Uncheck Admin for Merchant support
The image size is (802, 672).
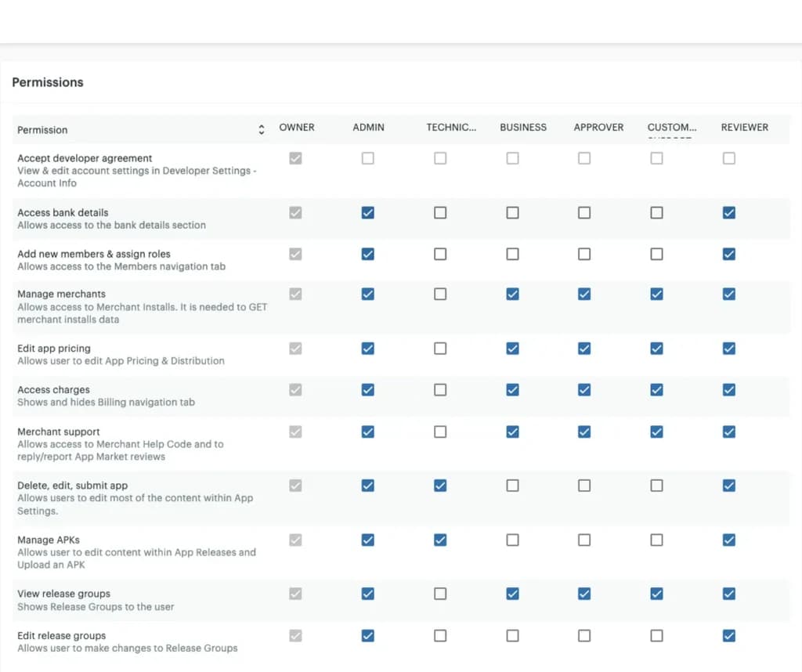click(368, 432)
